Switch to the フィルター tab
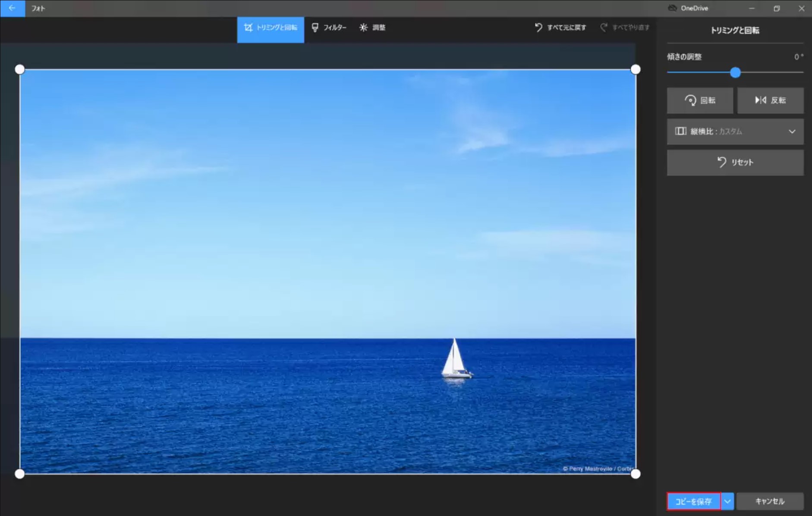Image resolution: width=812 pixels, height=516 pixels. coord(330,28)
